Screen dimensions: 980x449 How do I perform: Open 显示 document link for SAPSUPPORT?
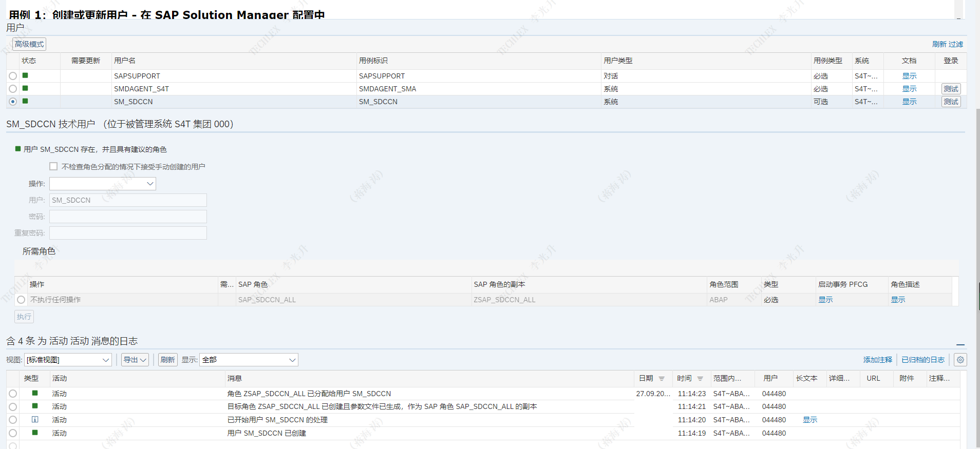(x=909, y=76)
